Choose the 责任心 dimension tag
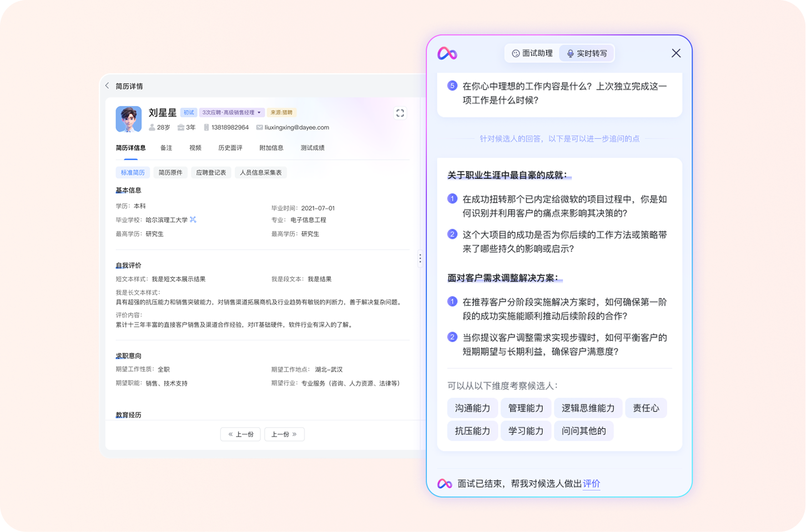 pyautogui.click(x=646, y=408)
